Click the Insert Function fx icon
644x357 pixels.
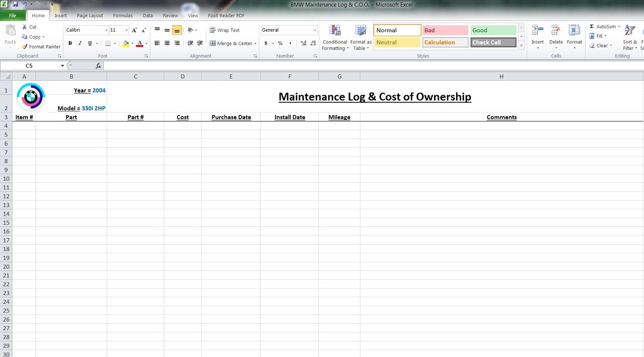pos(98,66)
